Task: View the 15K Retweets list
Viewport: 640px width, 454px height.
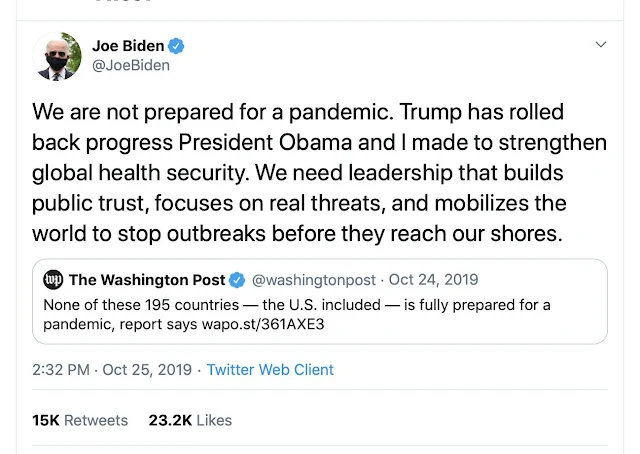Action: click(x=80, y=421)
